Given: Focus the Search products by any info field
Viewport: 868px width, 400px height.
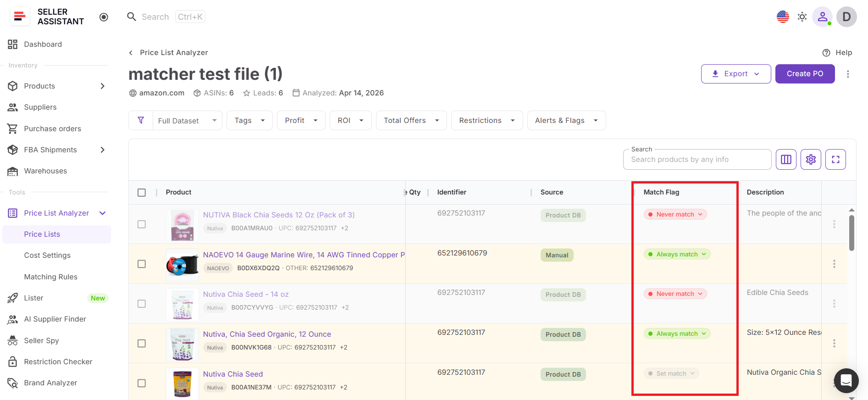Looking at the screenshot, I should pyautogui.click(x=697, y=160).
